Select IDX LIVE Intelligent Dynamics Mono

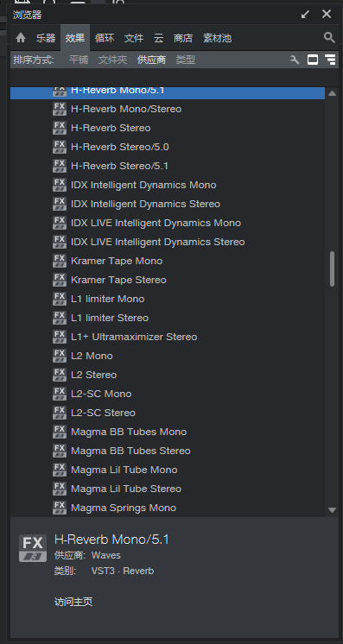click(x=168, y=223)
